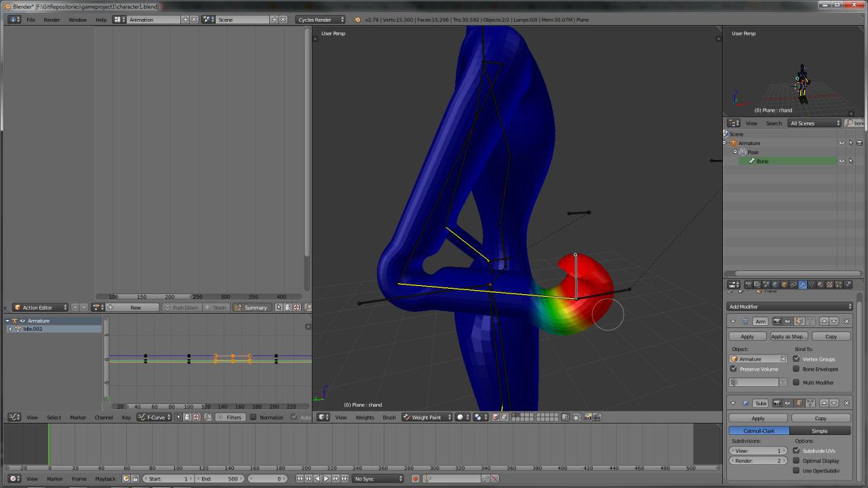Click Apply as Shape button

pos(789,336)
